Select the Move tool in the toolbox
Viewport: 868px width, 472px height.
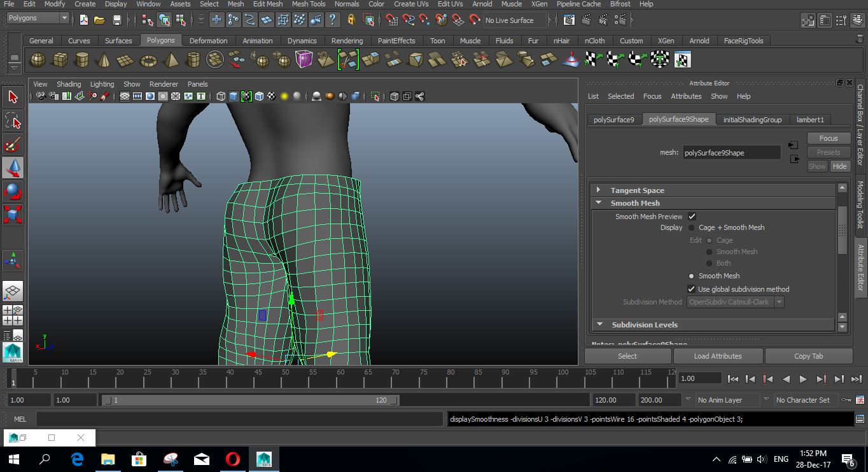tap(13, 168)
